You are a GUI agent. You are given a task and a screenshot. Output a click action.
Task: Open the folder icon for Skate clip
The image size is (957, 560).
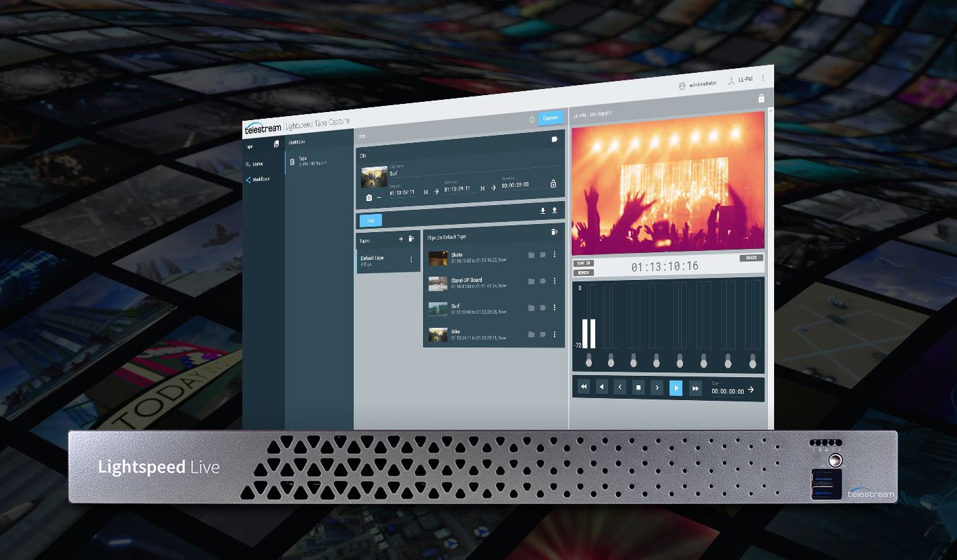click(531, 255)
